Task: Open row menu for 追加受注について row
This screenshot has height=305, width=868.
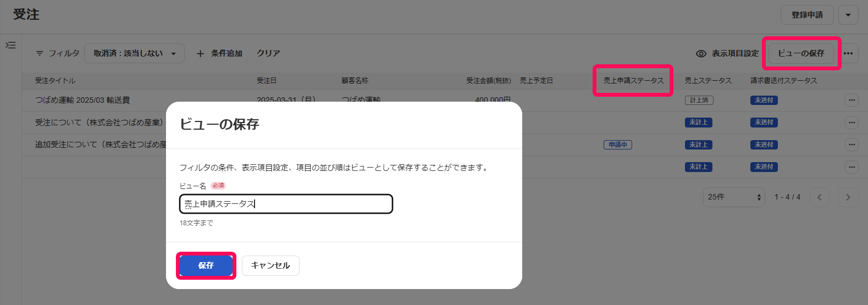Action: [x=852, y=145]
